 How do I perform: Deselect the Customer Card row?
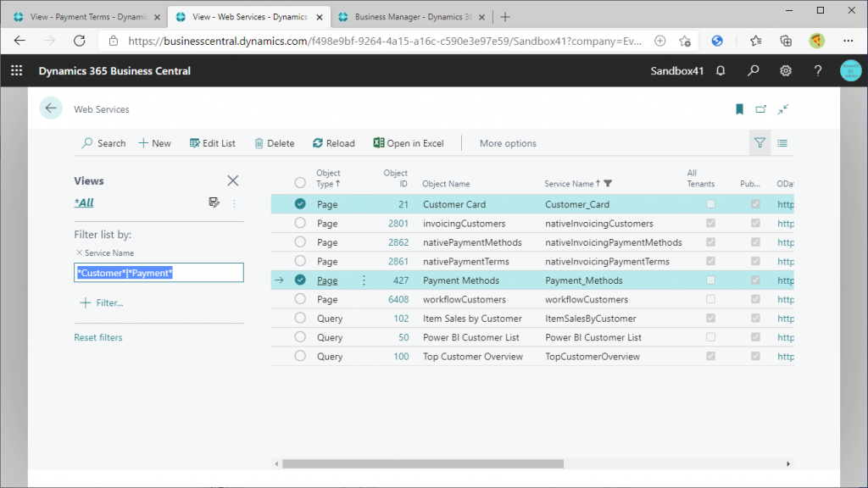300,203
